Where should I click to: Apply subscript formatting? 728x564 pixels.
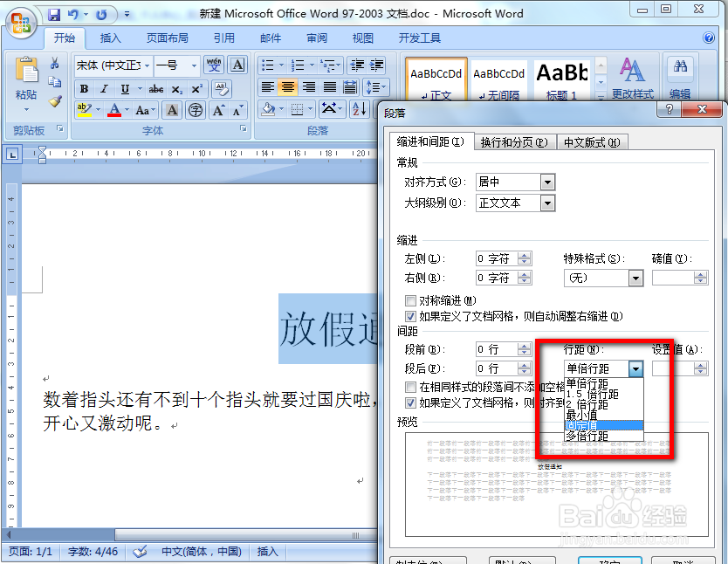[176, 89]
